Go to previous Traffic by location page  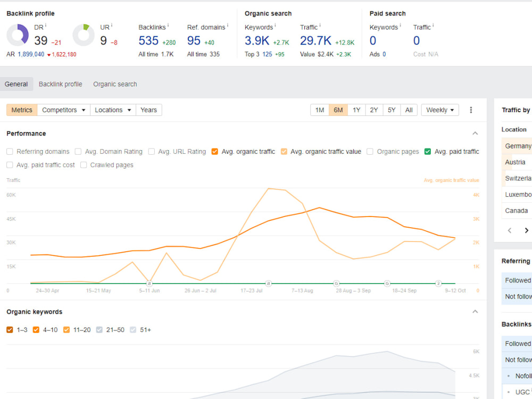click(510, 230)
